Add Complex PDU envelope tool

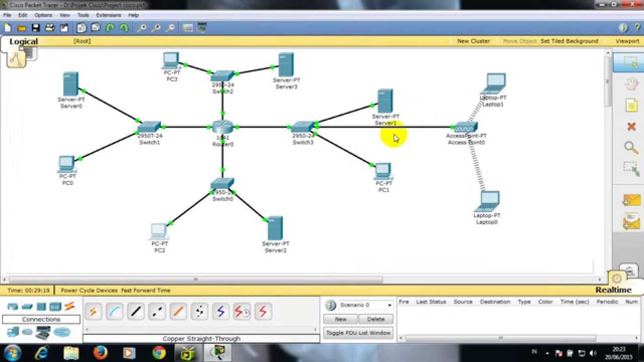tap(631, 221)
